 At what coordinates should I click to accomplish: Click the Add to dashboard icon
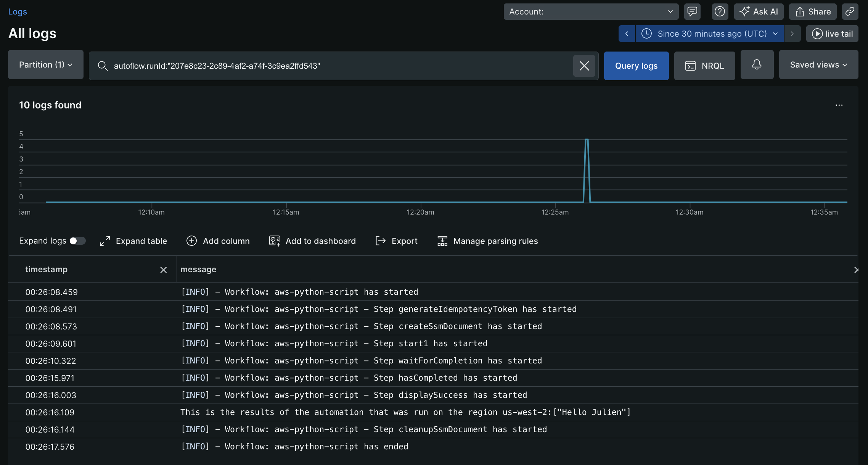pyautogui.click(x=274, y=241)
